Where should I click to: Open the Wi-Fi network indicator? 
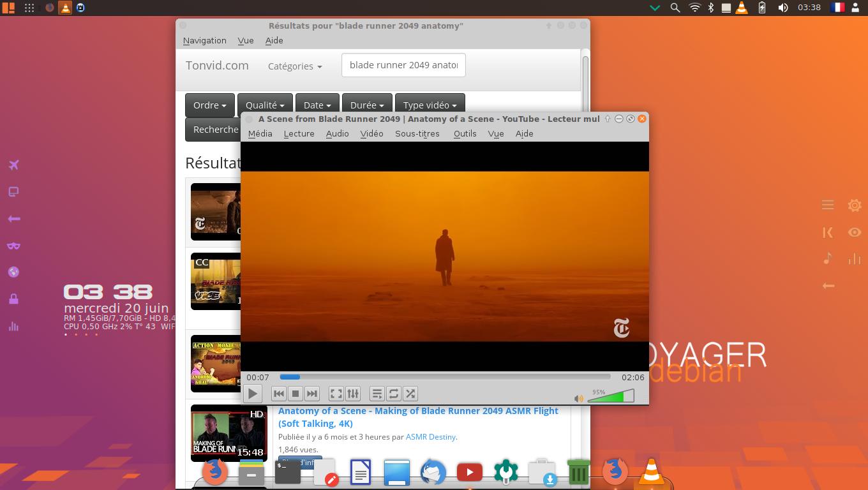(x=695, y=8)
